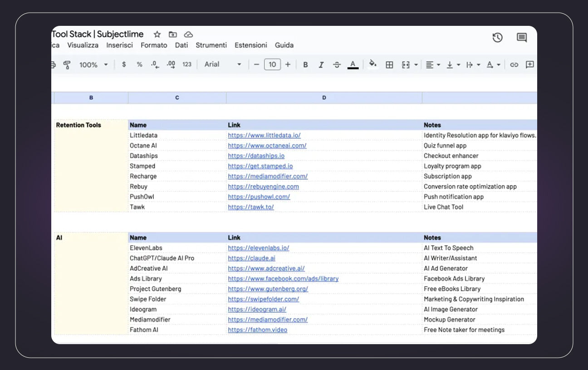The width and height of the screenshot is (588, 370).
Task: Open the Arial font dropdown
Action: point(222,64)
